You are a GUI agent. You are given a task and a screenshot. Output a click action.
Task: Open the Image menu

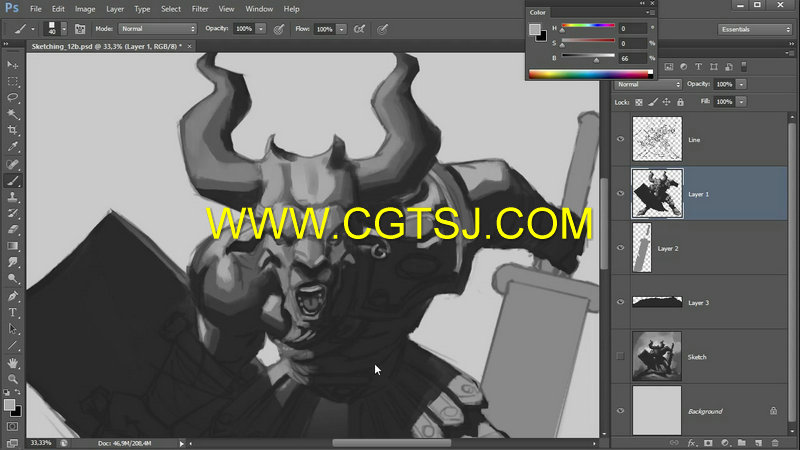[x=85, y=9]
